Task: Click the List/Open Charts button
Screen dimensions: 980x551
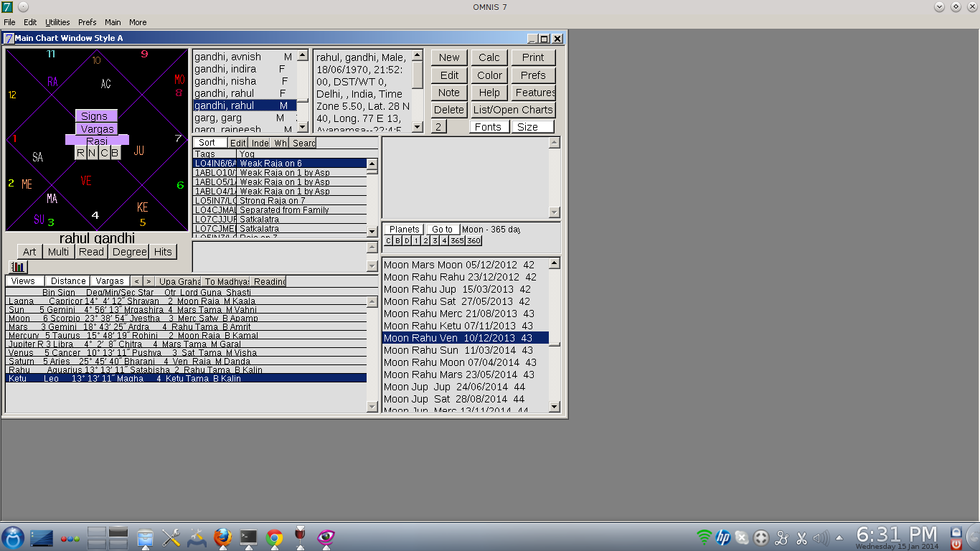Action: point(513,110)
